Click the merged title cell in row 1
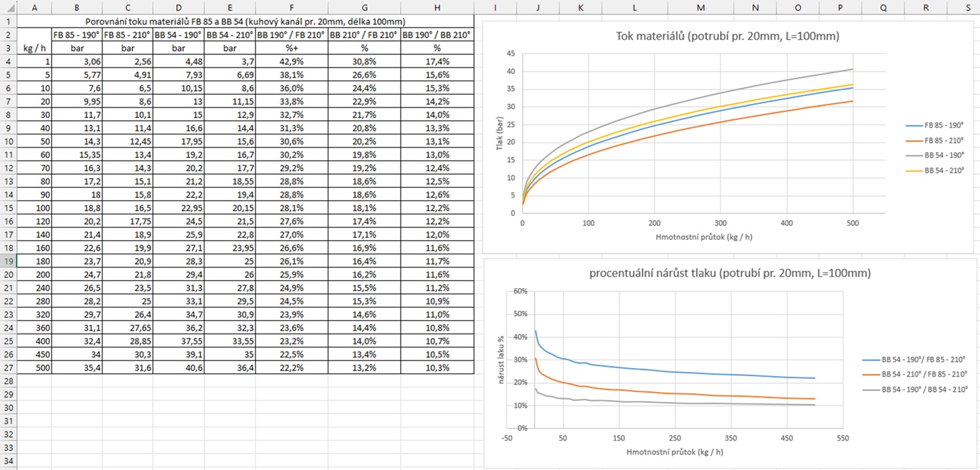Screen dimensions: 980x470 click(x=245, y=21)
